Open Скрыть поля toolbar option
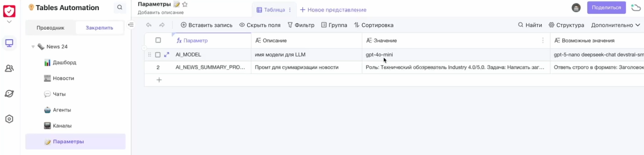Screen dimensions: 644x155 coord(260,25)
